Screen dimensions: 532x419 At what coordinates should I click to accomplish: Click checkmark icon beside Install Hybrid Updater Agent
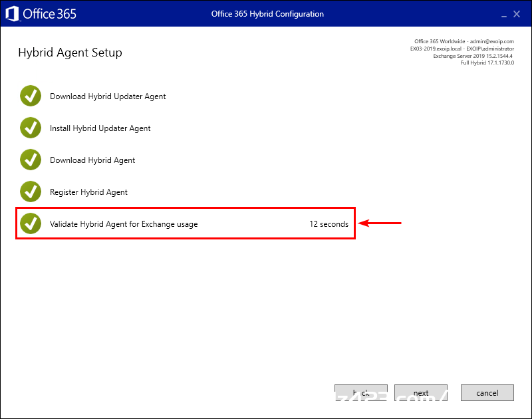(31, 128)
